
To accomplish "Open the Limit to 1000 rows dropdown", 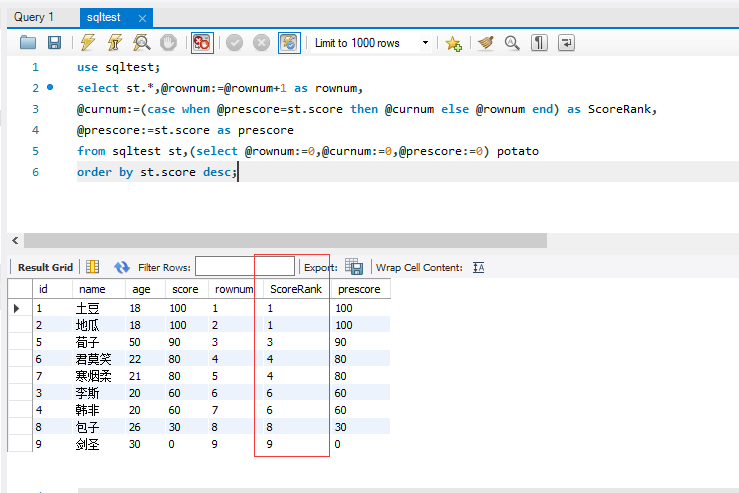I will (372, 43).
